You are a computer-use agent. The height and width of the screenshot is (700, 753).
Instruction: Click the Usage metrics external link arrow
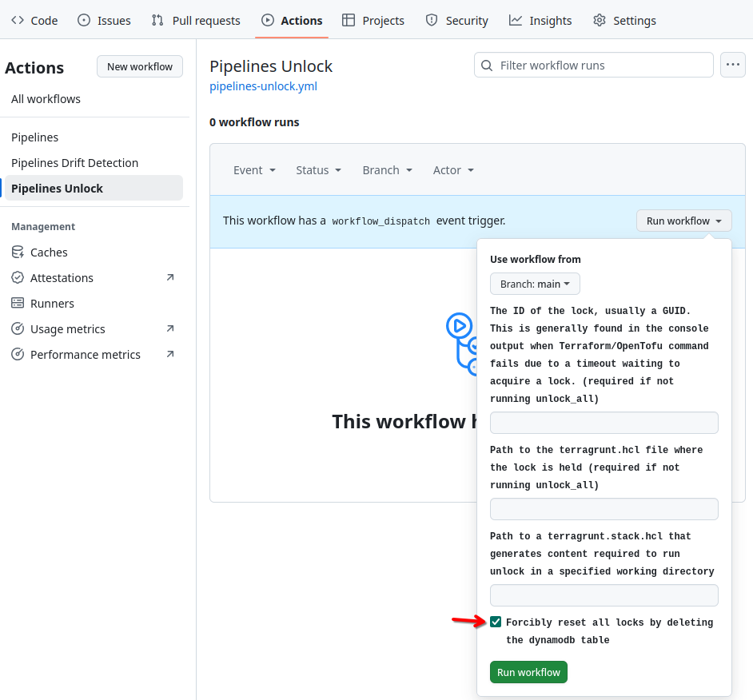[x=169, y=328]
